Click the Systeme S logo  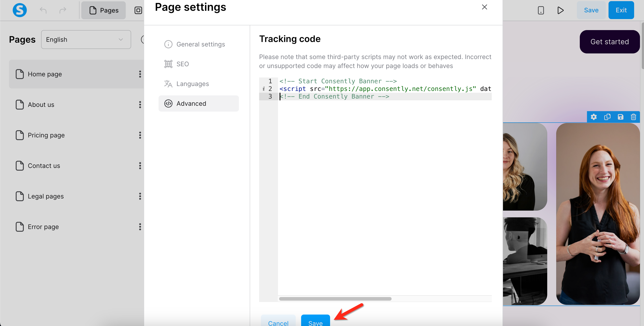(x=20, y=10)
